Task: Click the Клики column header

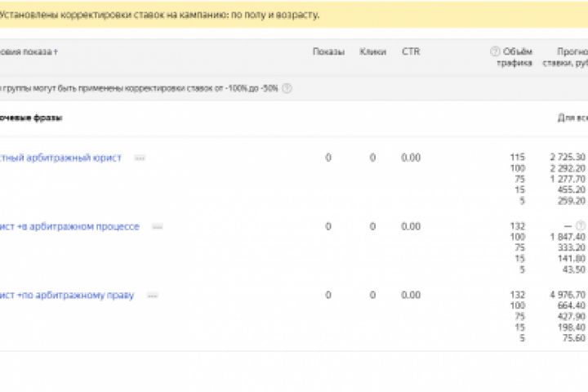Action: (x=372, y=51)
